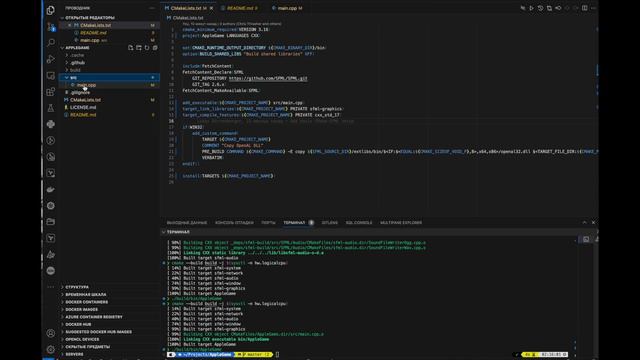Expand the build folder
The width and height of the screenshot is (640, 360).
[x=109, y=70]
